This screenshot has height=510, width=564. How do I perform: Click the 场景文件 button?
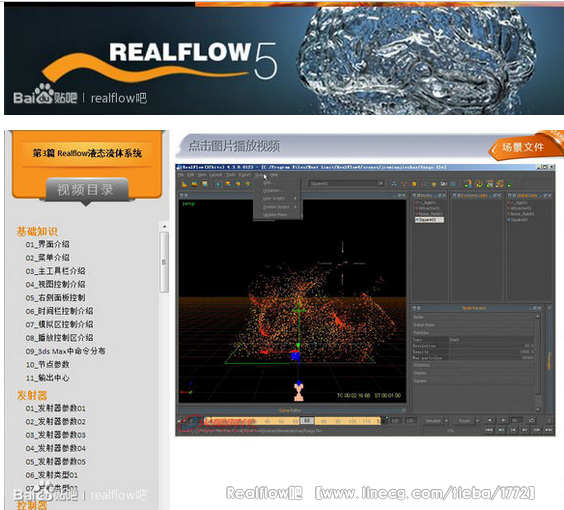(522, 147)
